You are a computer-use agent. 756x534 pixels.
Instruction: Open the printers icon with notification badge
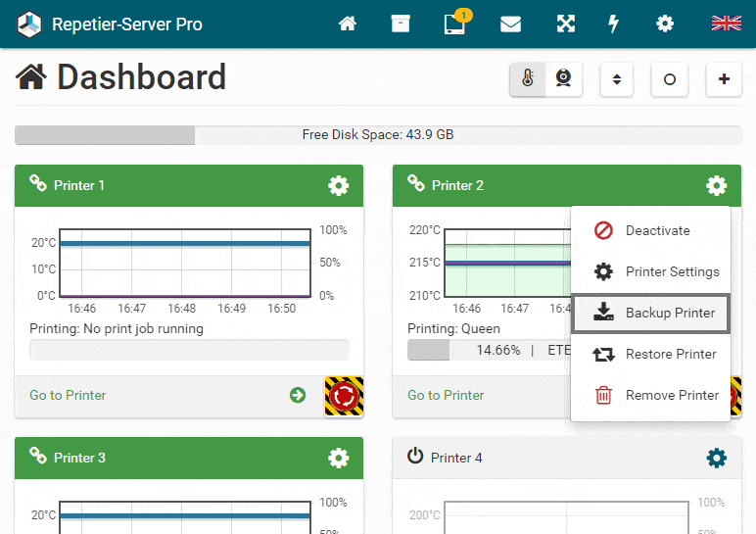click(456, 23)
